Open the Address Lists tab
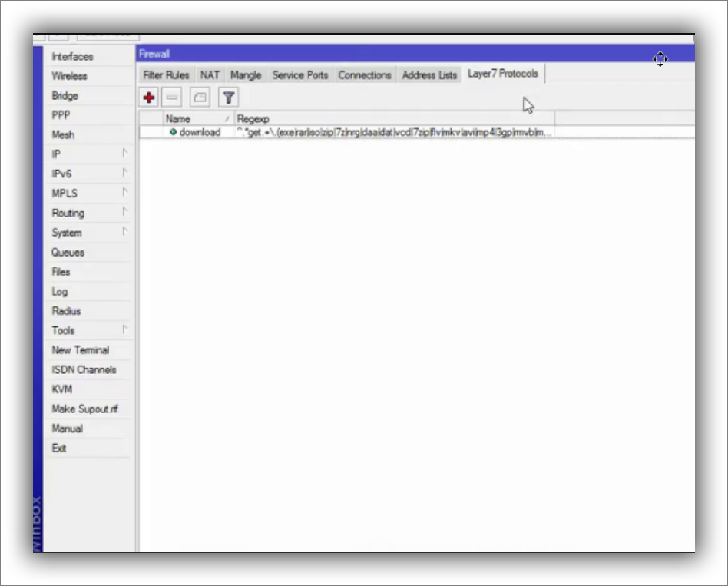 (429, 75)
